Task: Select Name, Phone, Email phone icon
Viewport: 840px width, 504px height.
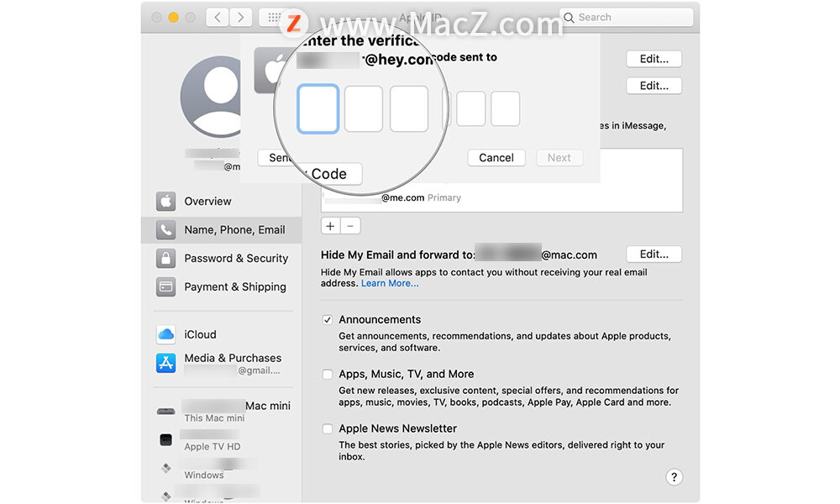Action: tap(165, 230)
